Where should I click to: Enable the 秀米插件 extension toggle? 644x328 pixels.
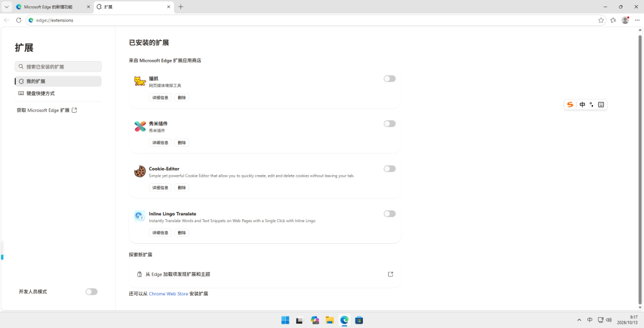click(x=389, y=124)
